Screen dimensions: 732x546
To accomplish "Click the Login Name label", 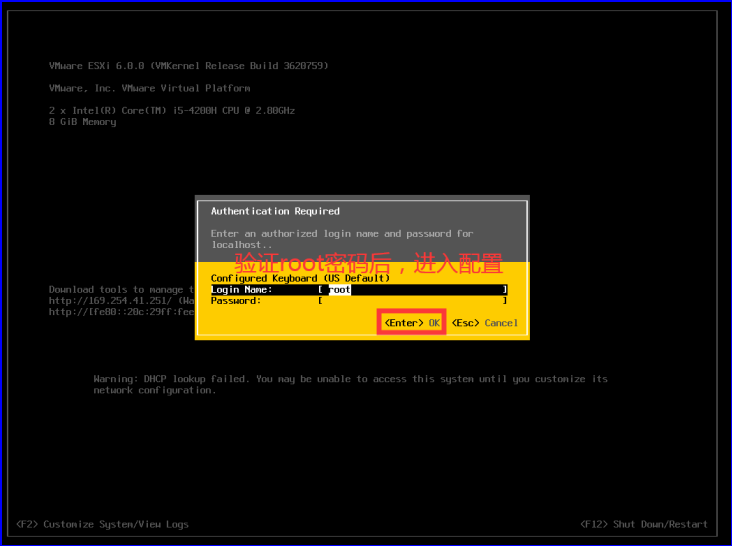I will (241, 289).
